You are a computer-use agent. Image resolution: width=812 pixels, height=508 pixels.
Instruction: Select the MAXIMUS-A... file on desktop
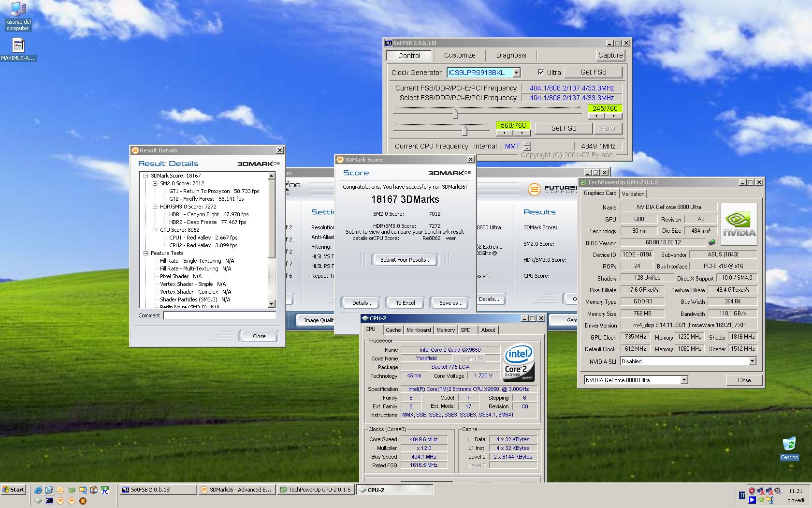(18, 50)
